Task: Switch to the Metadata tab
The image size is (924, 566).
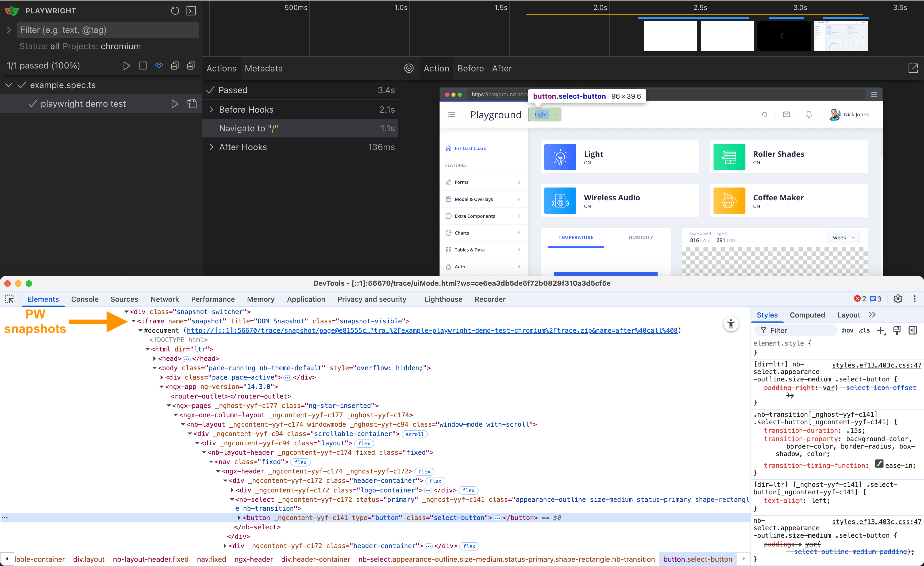Action: coord(264,69)
